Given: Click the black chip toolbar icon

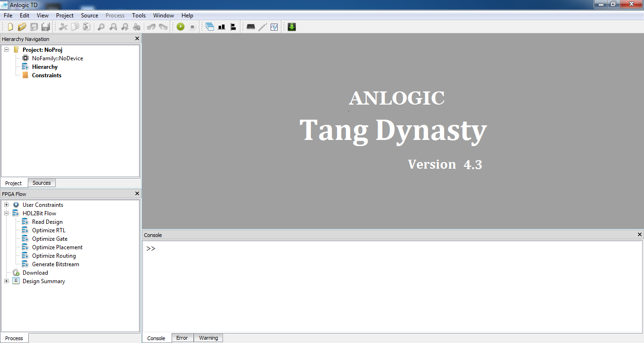Looking at the screenshot, I should tap(251, 27).
